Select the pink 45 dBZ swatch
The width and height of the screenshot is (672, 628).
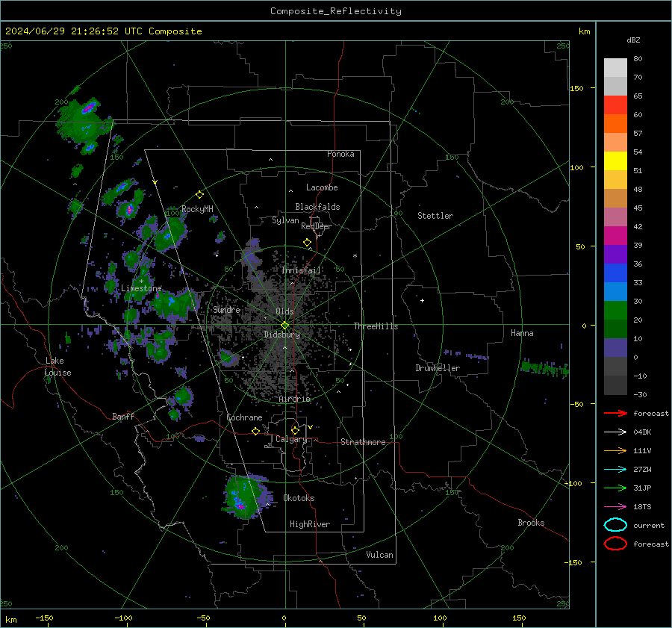(x=615, y=217)
